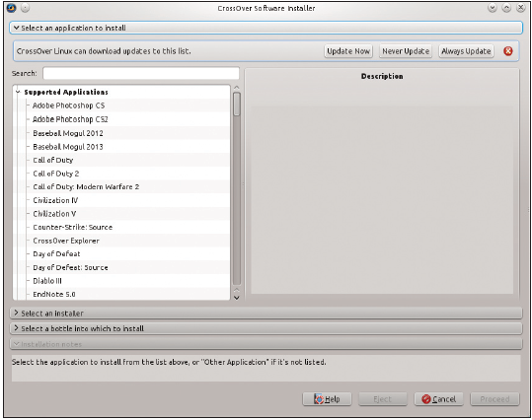Collapse the Supported Applications tree node

click(x=18, y=92)
